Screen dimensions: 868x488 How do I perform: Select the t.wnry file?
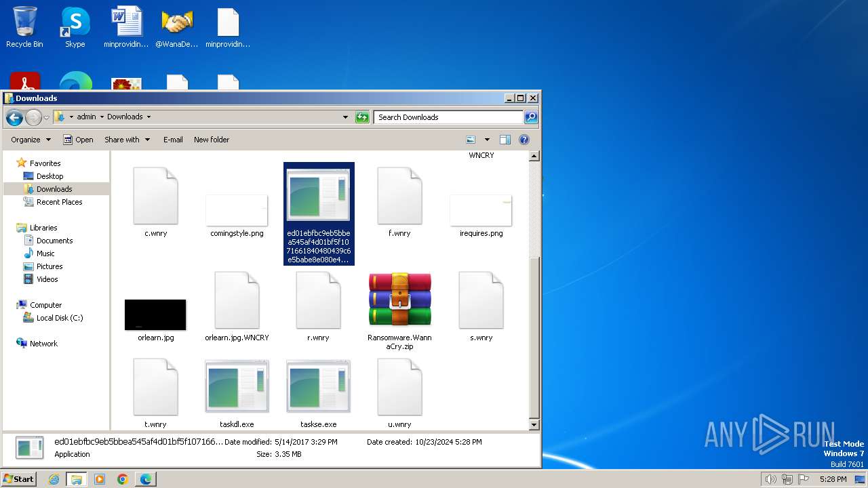pyautogui.click(x=155, y=393)
